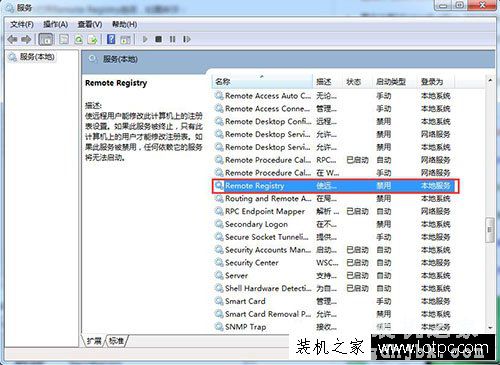Open the 文件(F) menu
Viewport: 500px width, 365px height.
22,24
